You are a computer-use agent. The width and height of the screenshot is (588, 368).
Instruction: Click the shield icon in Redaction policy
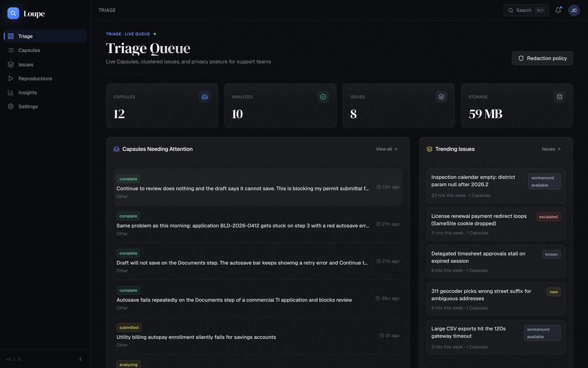521,58
